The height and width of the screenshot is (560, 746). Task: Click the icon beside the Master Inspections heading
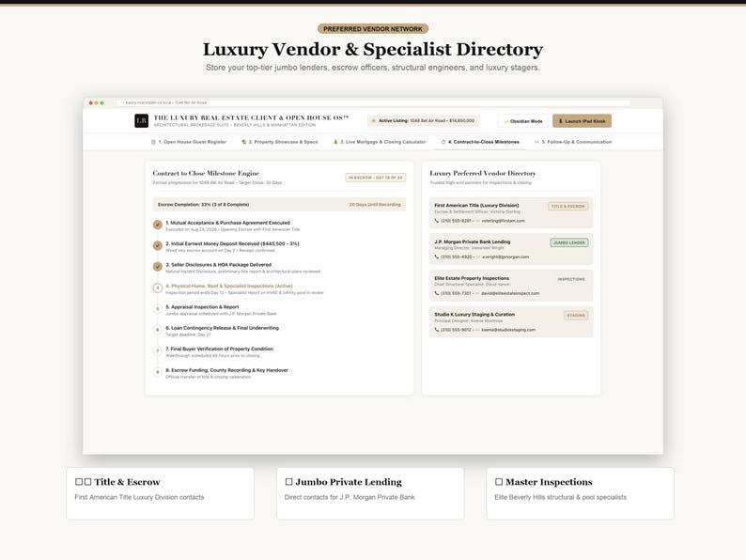pos(499,482)
